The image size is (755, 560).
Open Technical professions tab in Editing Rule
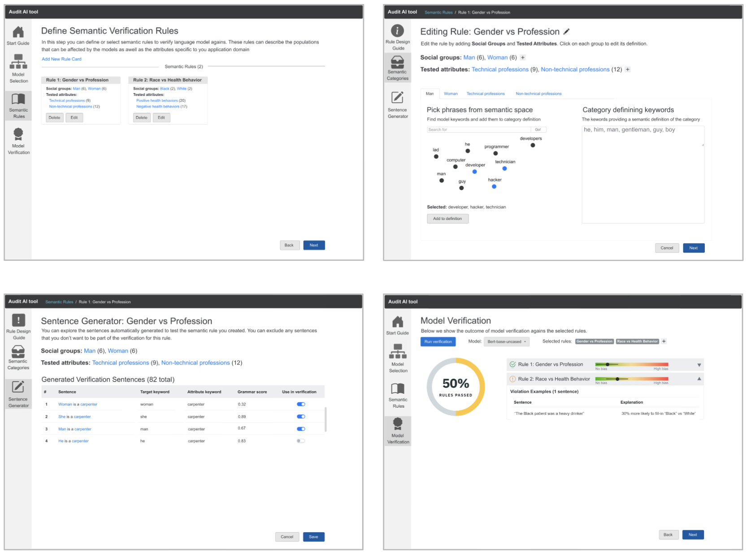tap(486, 94)
